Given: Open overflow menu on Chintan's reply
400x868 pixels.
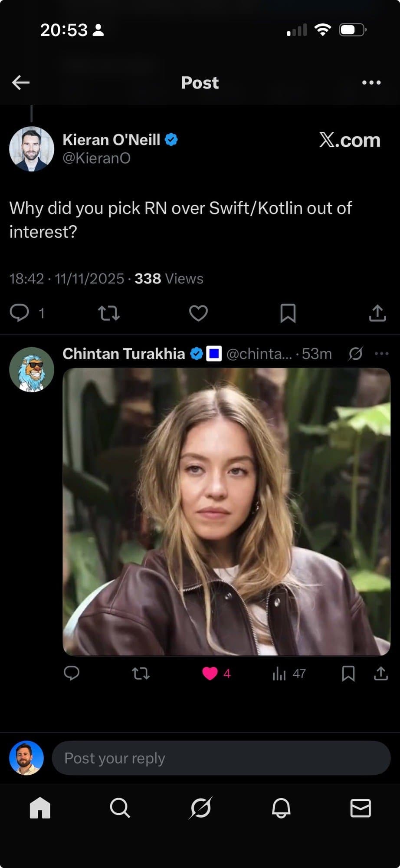Looking at the screenshot, I should (381, 354).
